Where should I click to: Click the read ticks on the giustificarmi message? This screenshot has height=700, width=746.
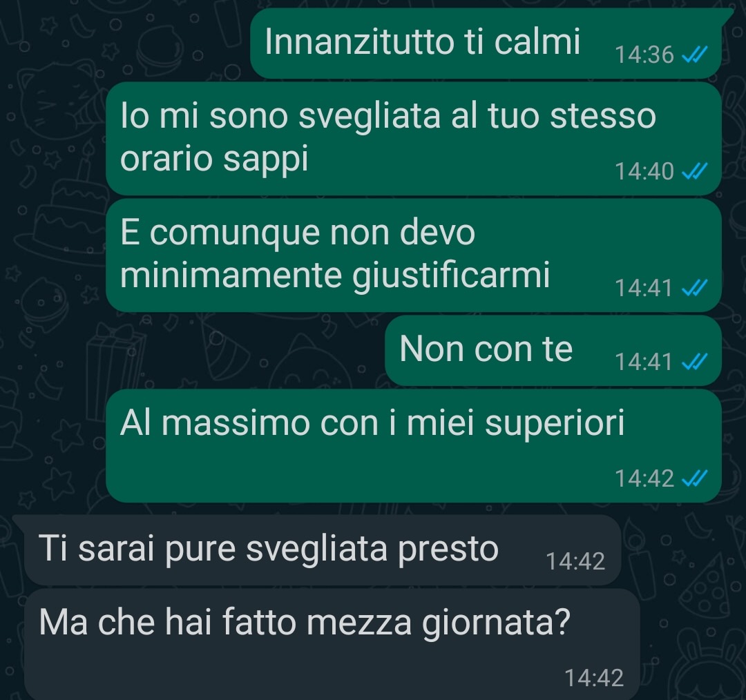tap(695, 288)
